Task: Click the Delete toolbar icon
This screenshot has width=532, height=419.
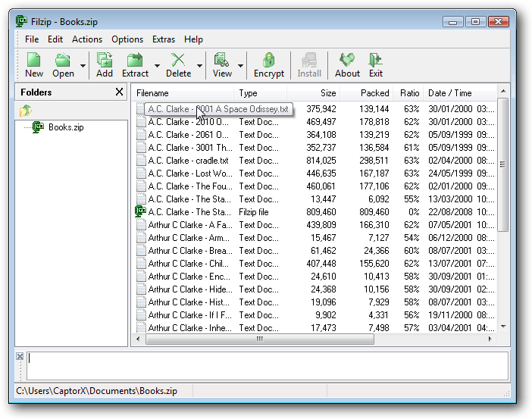Action: (x=178, y=60)
